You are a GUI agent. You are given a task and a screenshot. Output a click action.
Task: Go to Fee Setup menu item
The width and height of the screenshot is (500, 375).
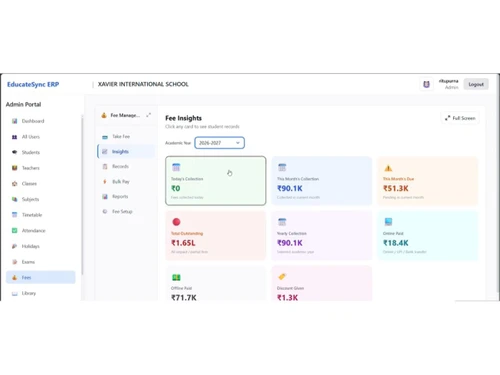126,211
